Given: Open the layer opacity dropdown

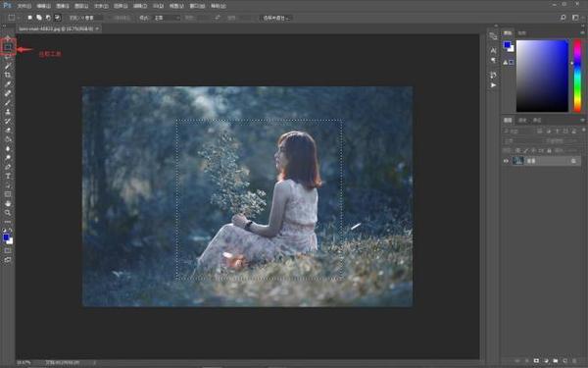Looking at the screenshot, I should (x=569, y=140).
